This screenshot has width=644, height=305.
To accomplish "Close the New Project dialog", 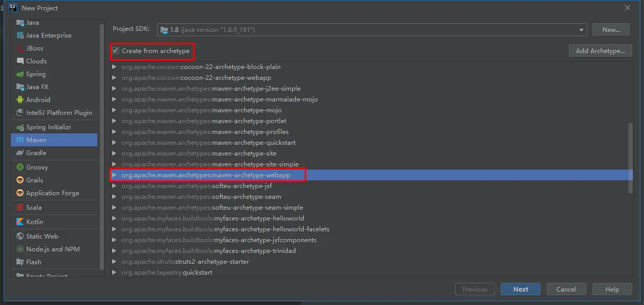I will pos(628,8).
